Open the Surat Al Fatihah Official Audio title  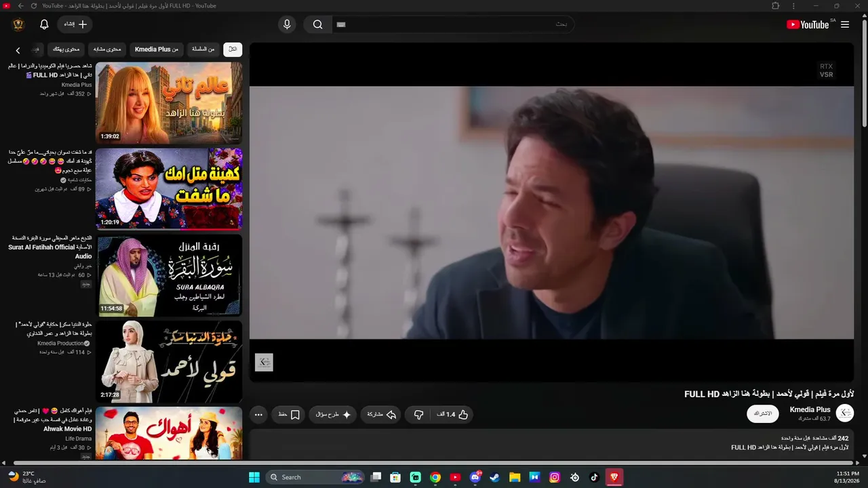(x=50, y=247)
